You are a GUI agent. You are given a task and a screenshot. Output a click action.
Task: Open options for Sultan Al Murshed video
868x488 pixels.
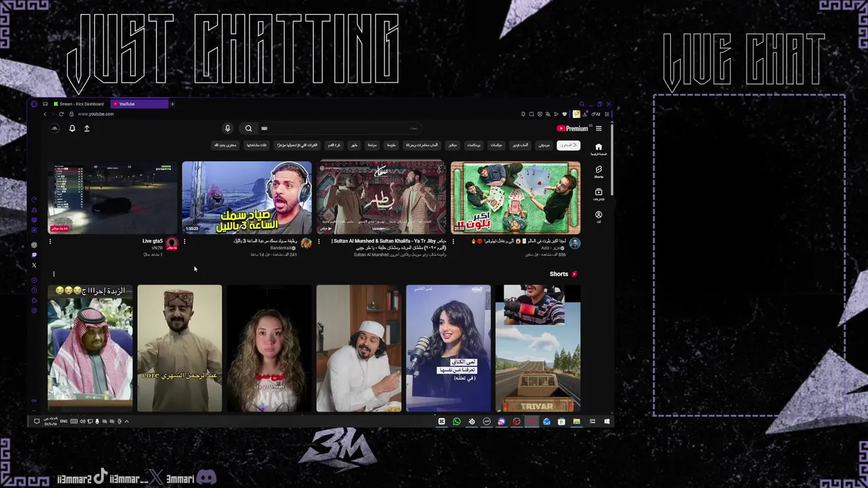(x=319, y=242)
